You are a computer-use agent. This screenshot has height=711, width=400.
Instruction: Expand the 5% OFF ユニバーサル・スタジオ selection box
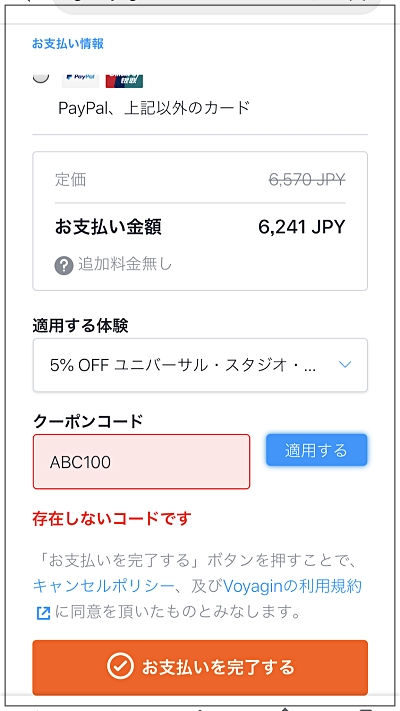tap(200, 365)
